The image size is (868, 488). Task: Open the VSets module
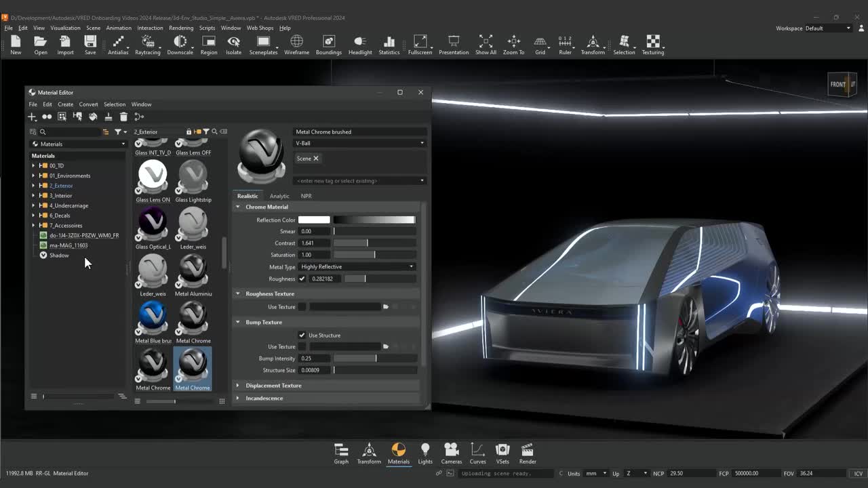(x=502, y=453)
